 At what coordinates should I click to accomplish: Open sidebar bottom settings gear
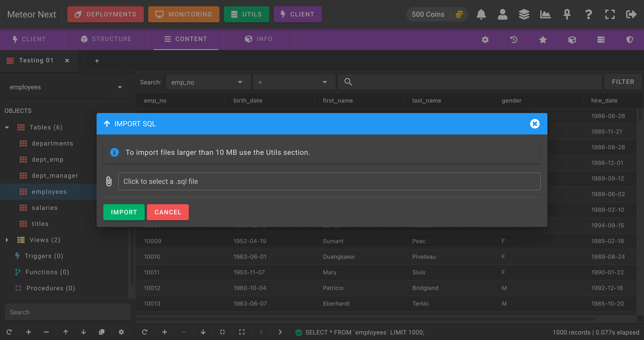[121, 332]
